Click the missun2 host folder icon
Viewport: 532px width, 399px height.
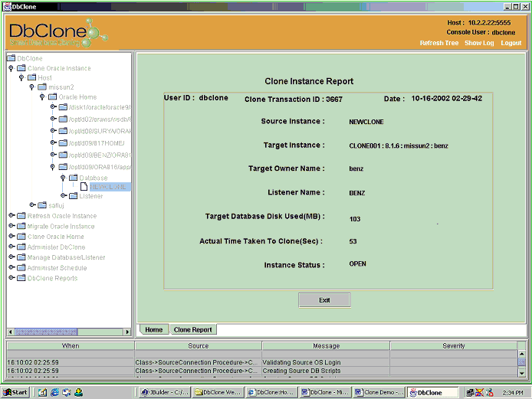click(x=42, y=87)
